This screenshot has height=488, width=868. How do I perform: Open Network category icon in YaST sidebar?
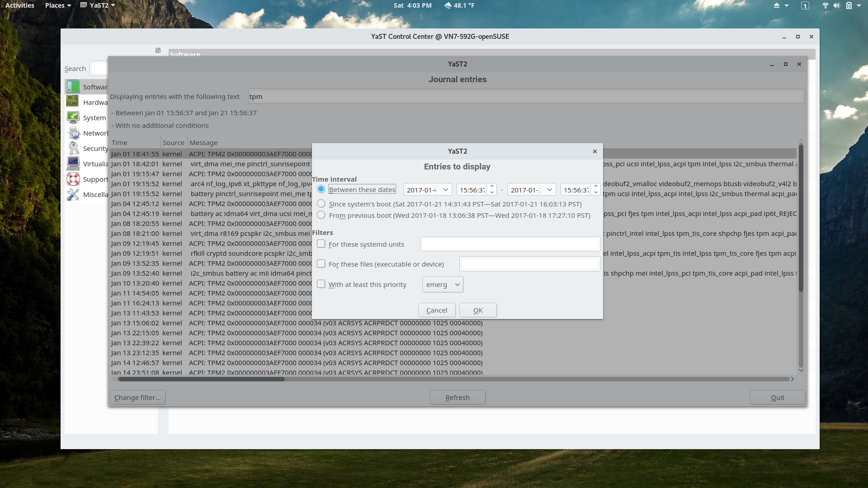tap(73, 133)
